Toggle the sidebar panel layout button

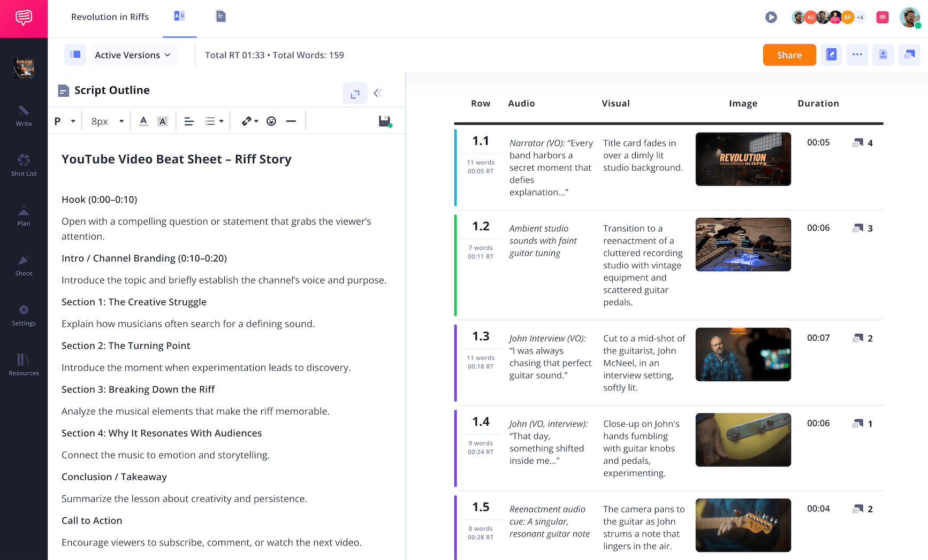(x=75, y=55)
